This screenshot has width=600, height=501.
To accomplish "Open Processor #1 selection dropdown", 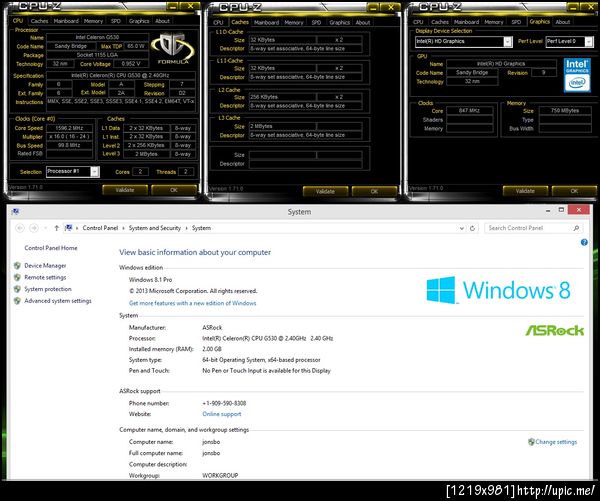I will click(x=95, y=171).
